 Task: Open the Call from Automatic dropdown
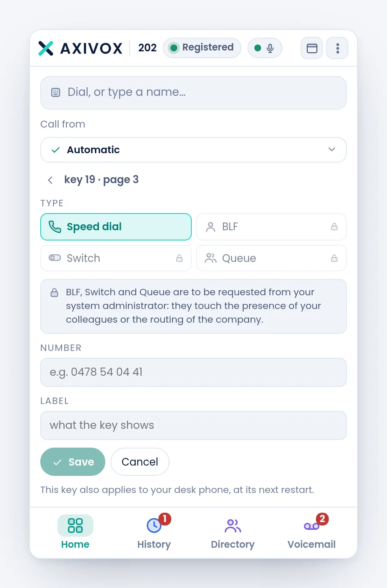click(193, 150)
